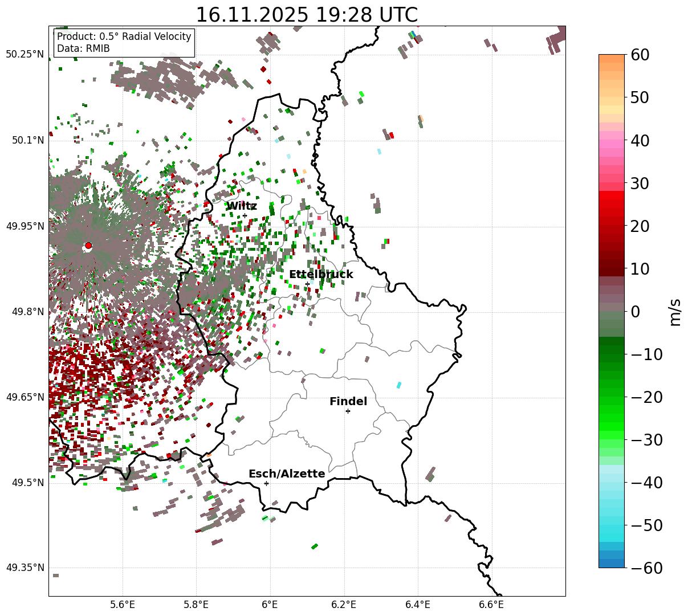Click the Esch/Alzette city label
688x616 pixels.
[x=287, y=474]
